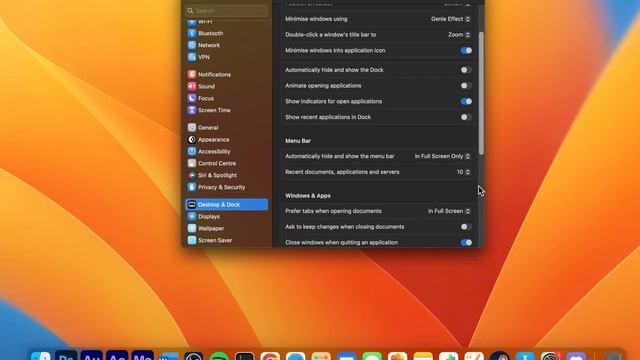Open Google Chrome from the Dock
Image resolution: width=640 pixels, height=360 pixels.
pyautogui.click(x=270, y=356)
